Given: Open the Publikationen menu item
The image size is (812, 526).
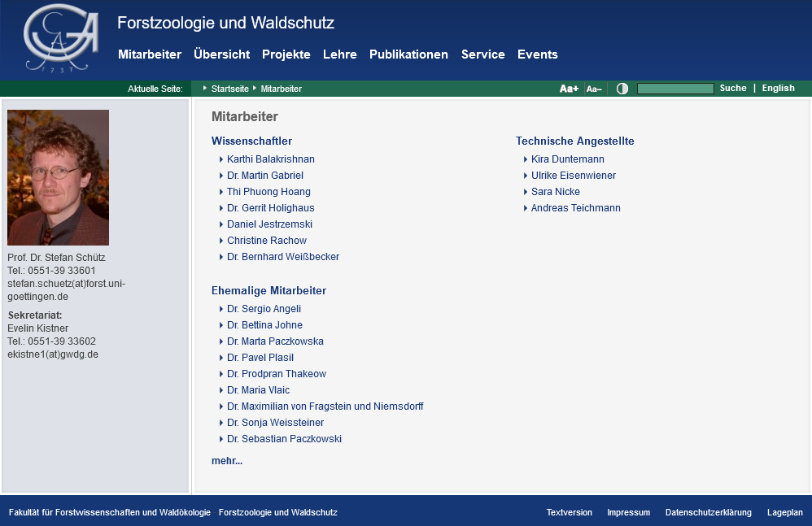Looking at the screenshot, I should click(x=408, y=54).
